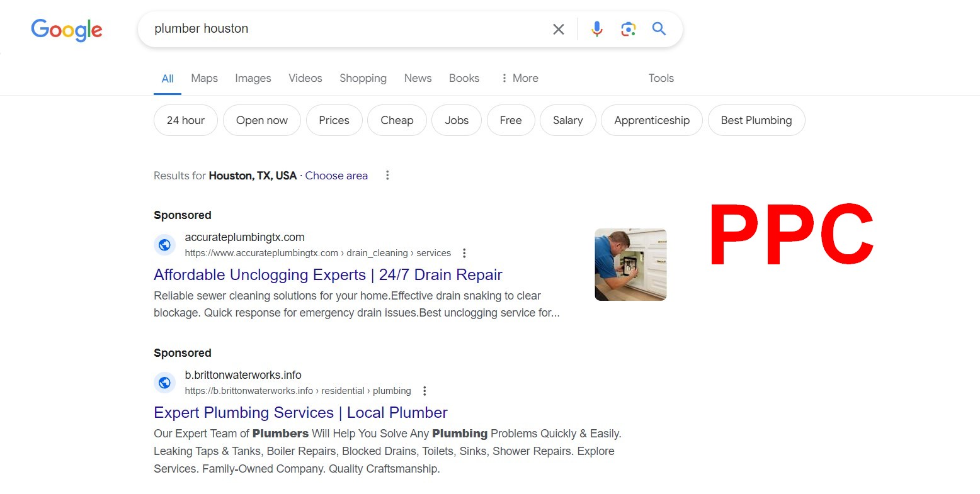Click into the search input field
980x494 pixels.
[346, 29]
